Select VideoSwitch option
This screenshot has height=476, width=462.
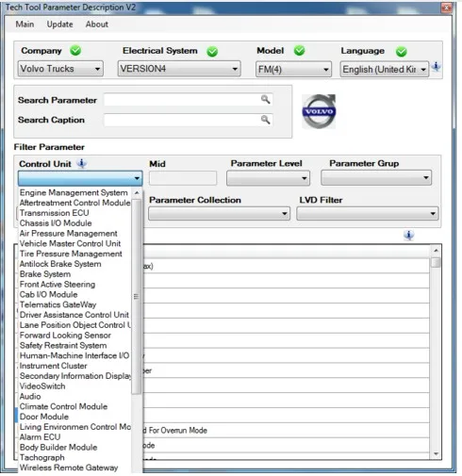tap(74, 386)
